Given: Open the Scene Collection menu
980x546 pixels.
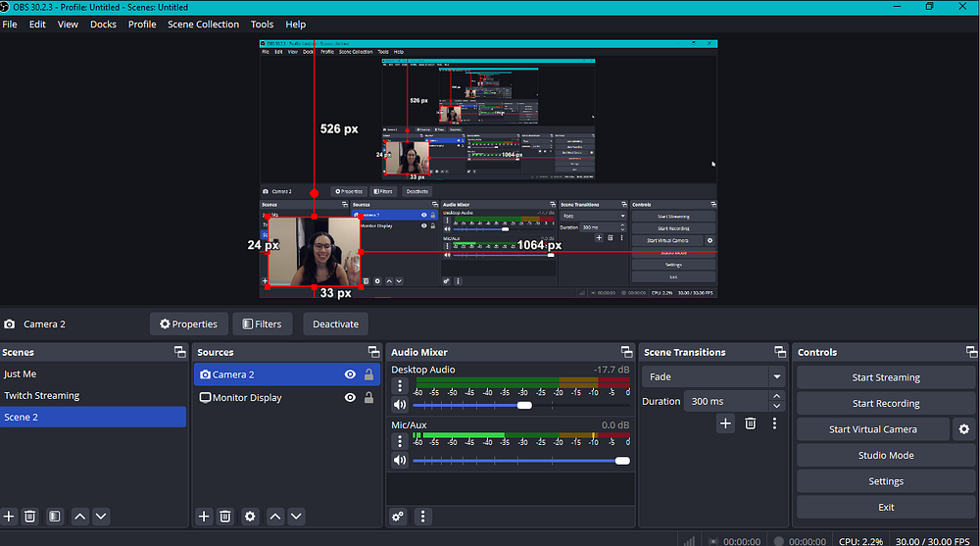Looking at the screenshot, I should click(203, 25).
